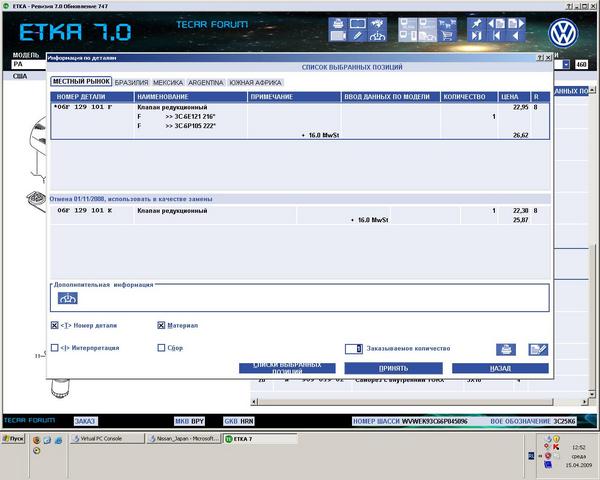The height and width of the screenshot is (480, 600).
Task: Click the scroll-down arrow on right scrollbar
Action: tap(592, 393)
